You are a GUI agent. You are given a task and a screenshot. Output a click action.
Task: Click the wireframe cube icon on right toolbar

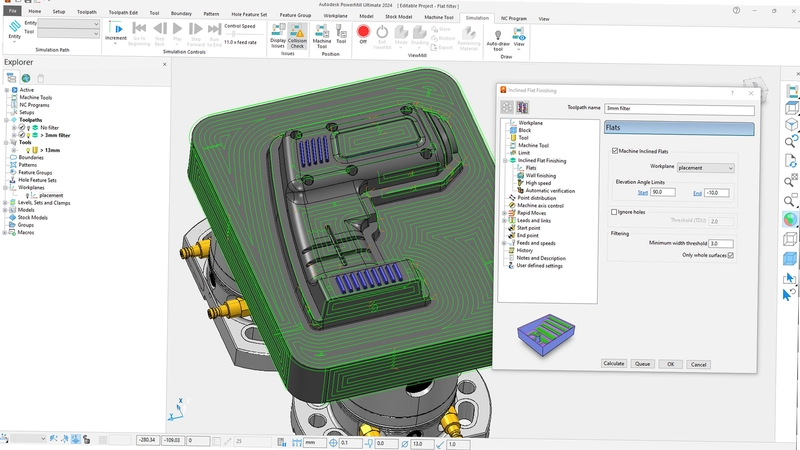(x=790, y=239)
